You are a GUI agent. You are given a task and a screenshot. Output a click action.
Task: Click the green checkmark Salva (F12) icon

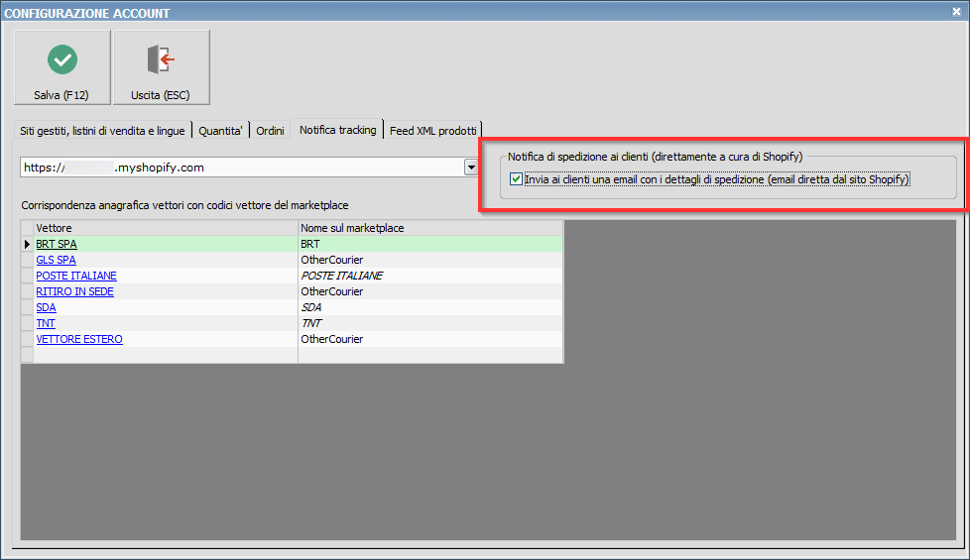click(62, 60)
